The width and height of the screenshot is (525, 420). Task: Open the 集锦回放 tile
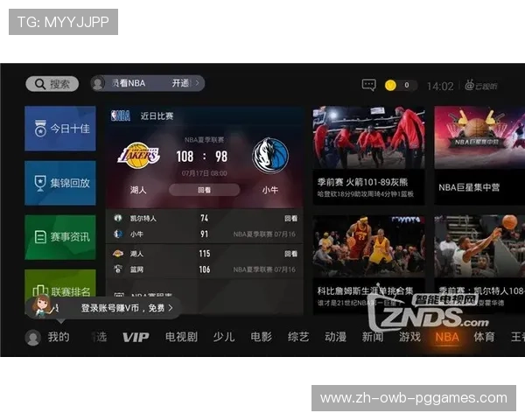pos(60,183)
